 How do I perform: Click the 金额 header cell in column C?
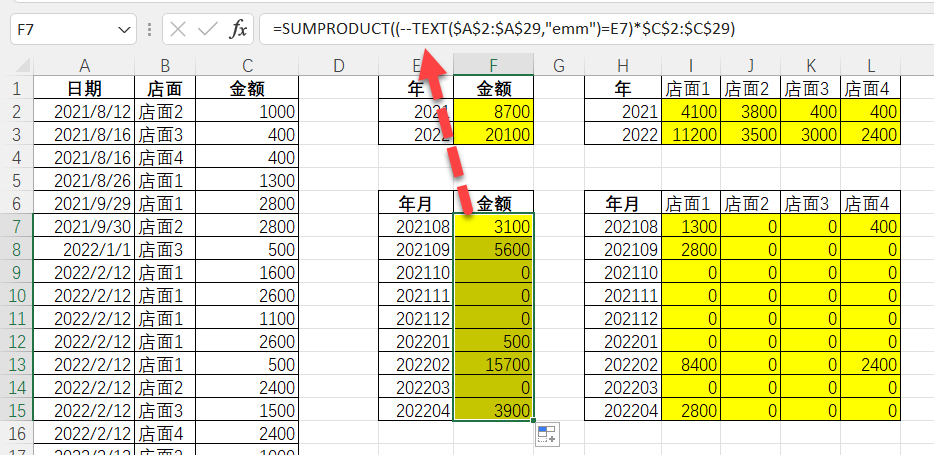(x=247, y=88)
